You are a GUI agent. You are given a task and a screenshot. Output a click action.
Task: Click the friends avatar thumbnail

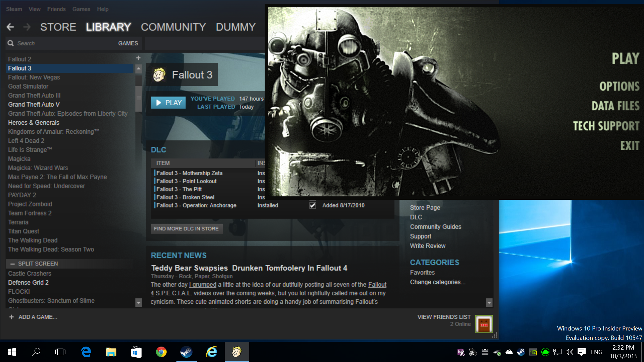[484, 324]
